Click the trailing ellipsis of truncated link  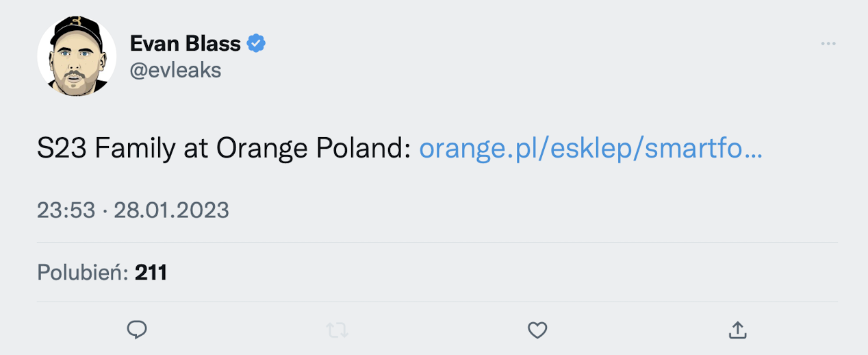coord(752,149)
